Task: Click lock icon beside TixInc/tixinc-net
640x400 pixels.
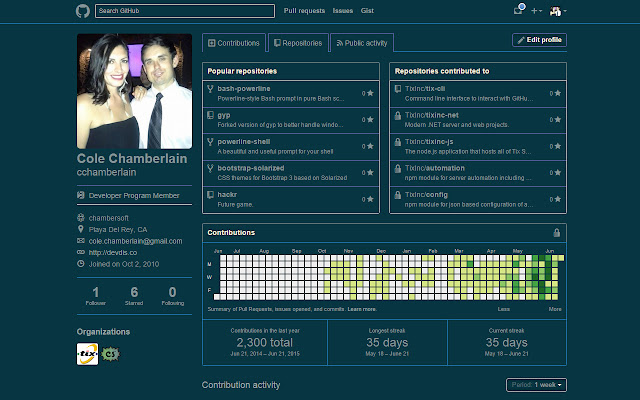Action: [x=398, y=116]
